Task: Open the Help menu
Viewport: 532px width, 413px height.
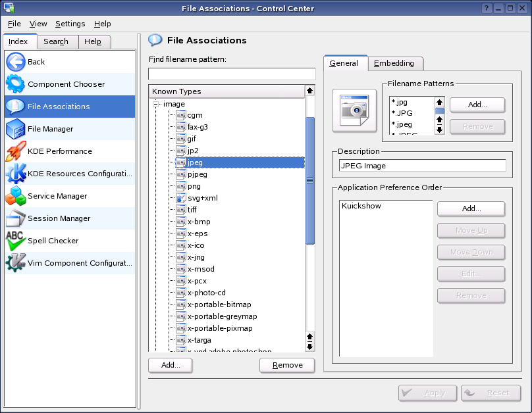Action: point(103,24)
